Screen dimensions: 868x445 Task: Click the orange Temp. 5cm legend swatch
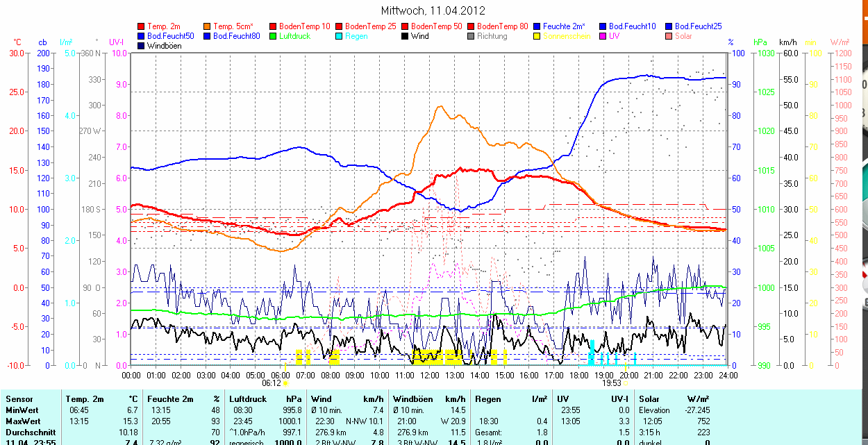[x=208, y=26]
